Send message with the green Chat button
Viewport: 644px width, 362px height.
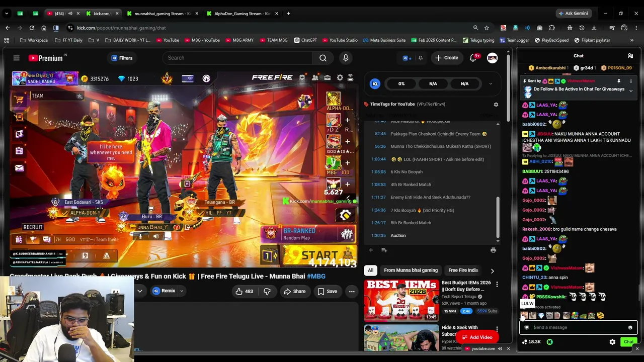click(x=628, y=342)
